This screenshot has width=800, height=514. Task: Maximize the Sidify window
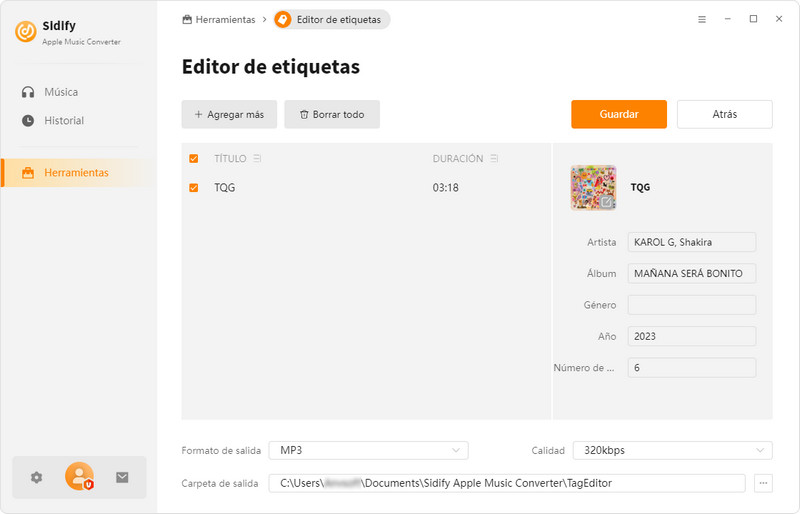pyautogui.click(x=753, y=19)
